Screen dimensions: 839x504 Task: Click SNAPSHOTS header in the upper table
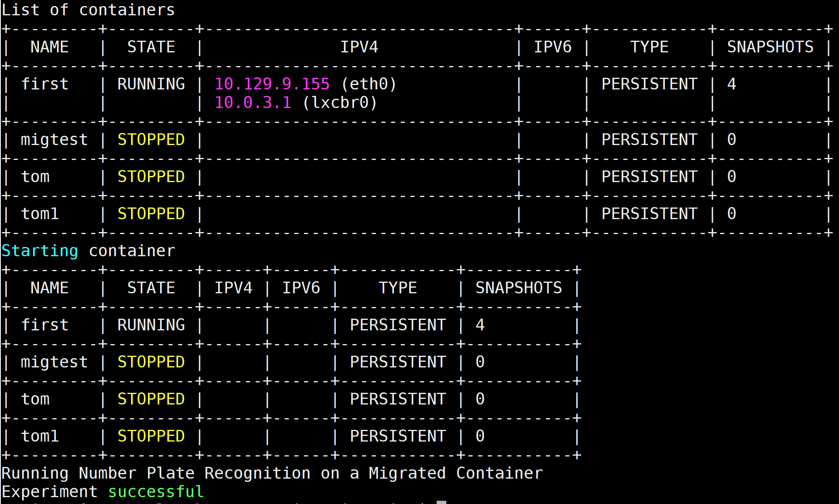(770, 47)
